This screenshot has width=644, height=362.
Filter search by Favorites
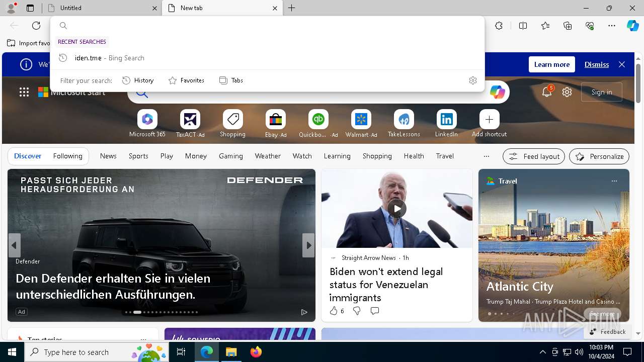pos(186,80)
